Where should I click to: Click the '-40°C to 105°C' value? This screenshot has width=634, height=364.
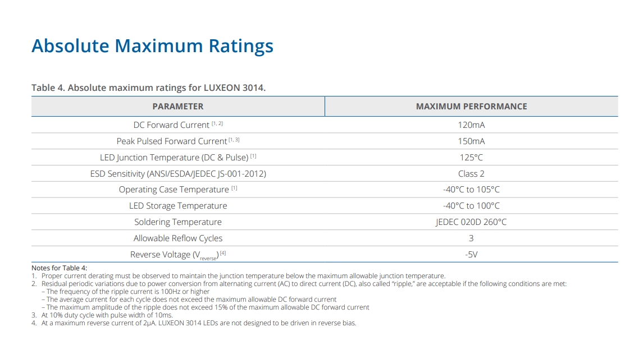coord(472,190)
